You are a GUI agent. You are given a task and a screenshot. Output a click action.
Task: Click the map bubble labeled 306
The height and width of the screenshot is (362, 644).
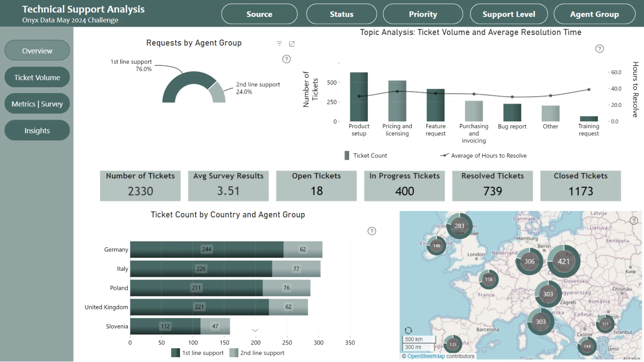[529, 261]
